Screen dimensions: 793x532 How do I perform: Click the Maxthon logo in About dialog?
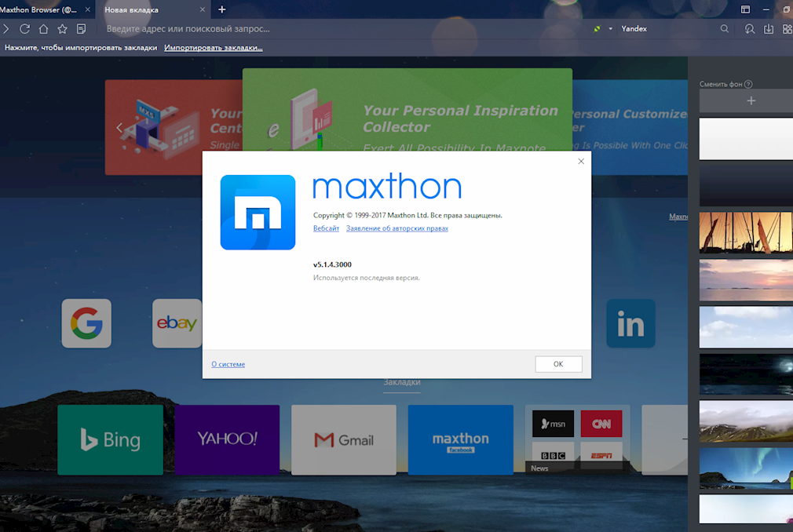pos(258,212)
